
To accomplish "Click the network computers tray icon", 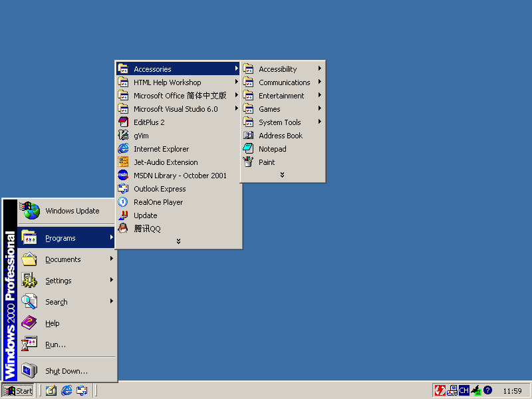I will [452, 390].
